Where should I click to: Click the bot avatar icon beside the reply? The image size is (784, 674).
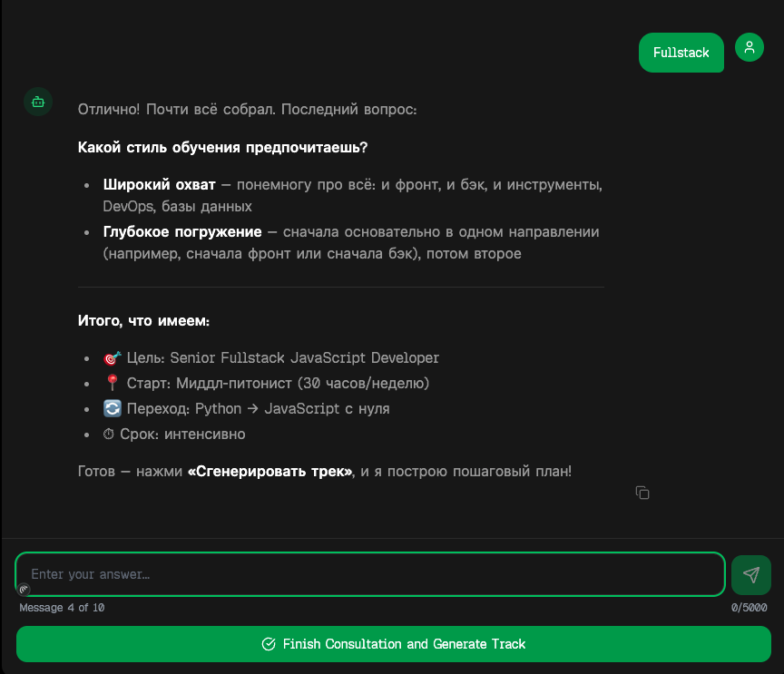coord(38,102)
